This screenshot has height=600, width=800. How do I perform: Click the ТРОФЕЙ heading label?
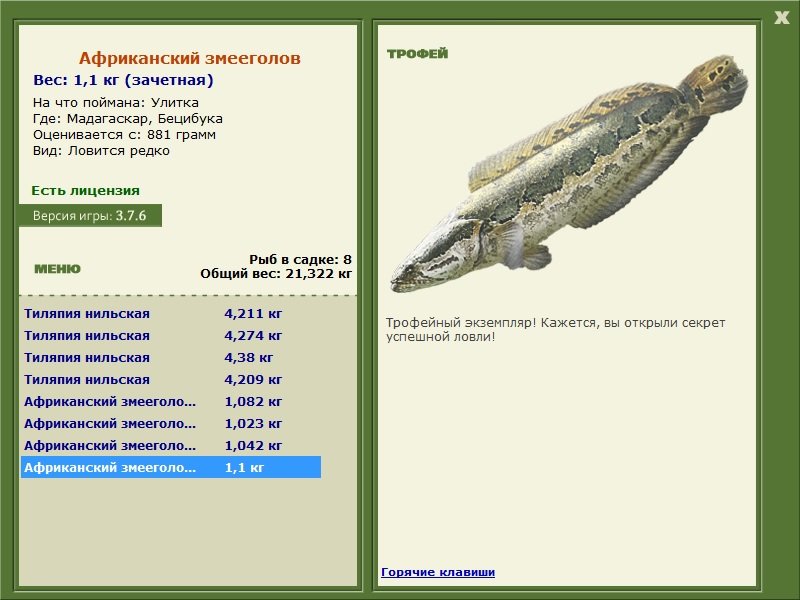click(x=417, y=54)
